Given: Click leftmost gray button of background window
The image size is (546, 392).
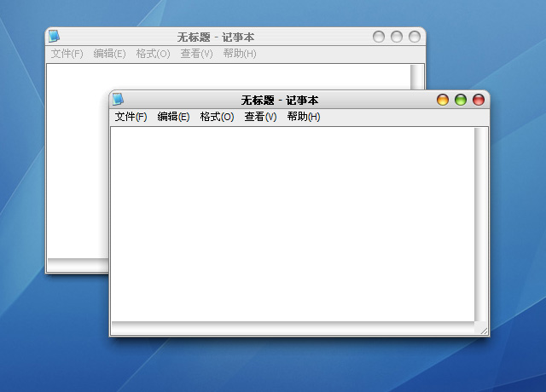Looking at the screenshot, I should coord(379,37).
